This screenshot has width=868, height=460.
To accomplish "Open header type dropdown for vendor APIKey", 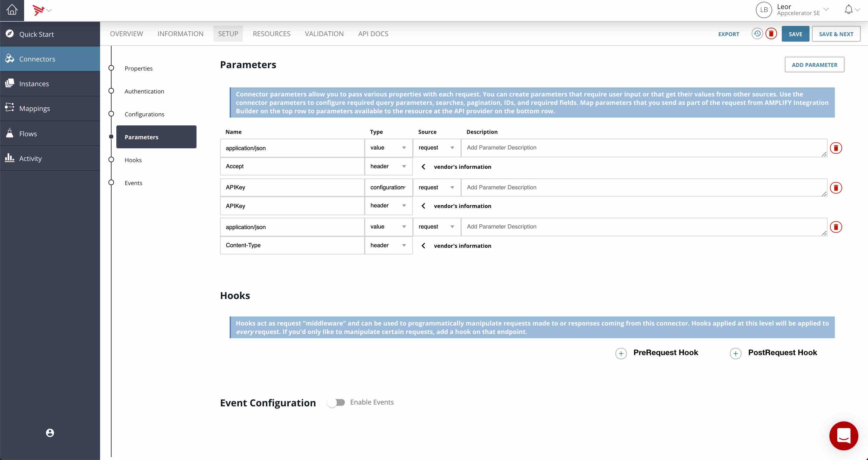I will pyautogui.click(x=388, y=206).
